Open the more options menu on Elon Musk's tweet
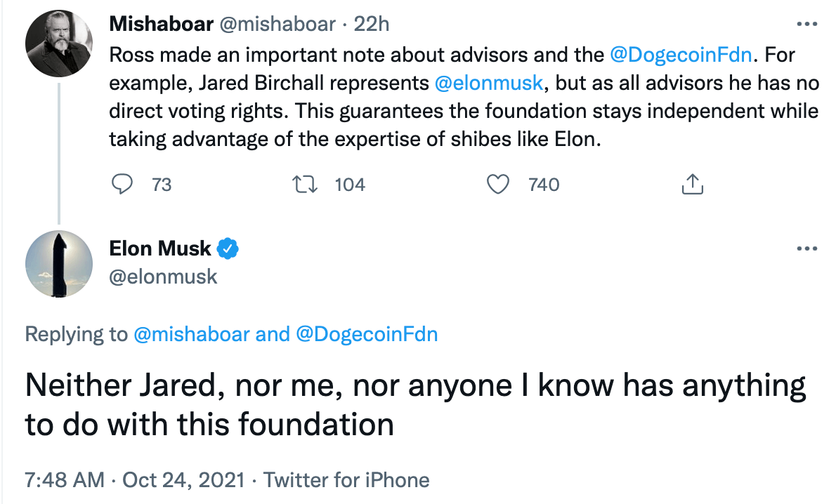Viewport: 836px width, 504px height. pos(806,248)
